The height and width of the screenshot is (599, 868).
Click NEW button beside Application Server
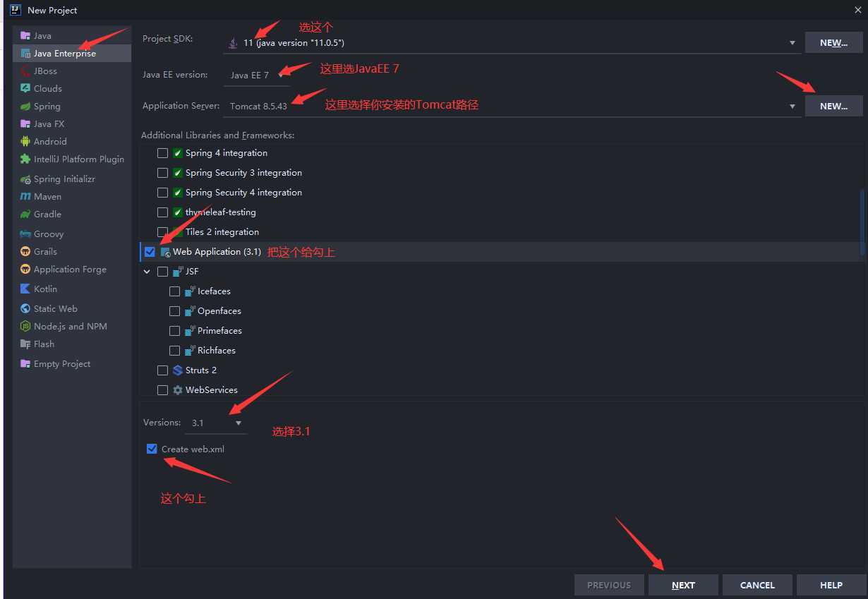tap(833, 106)
